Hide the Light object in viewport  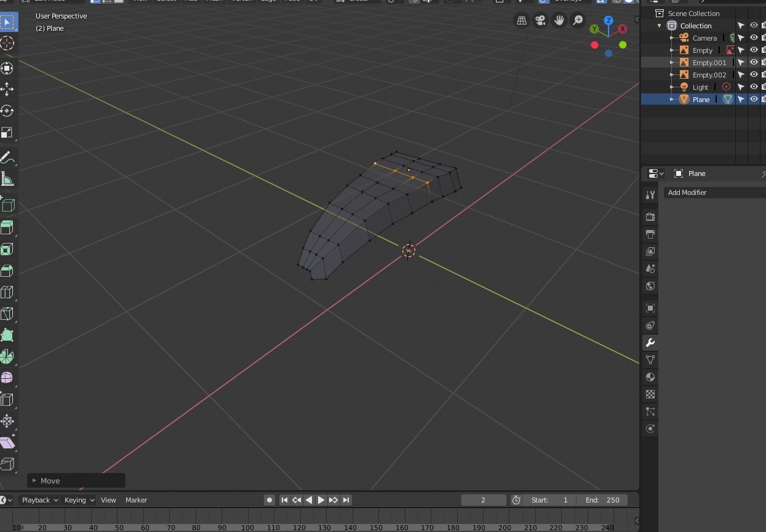tap(754, 87)
